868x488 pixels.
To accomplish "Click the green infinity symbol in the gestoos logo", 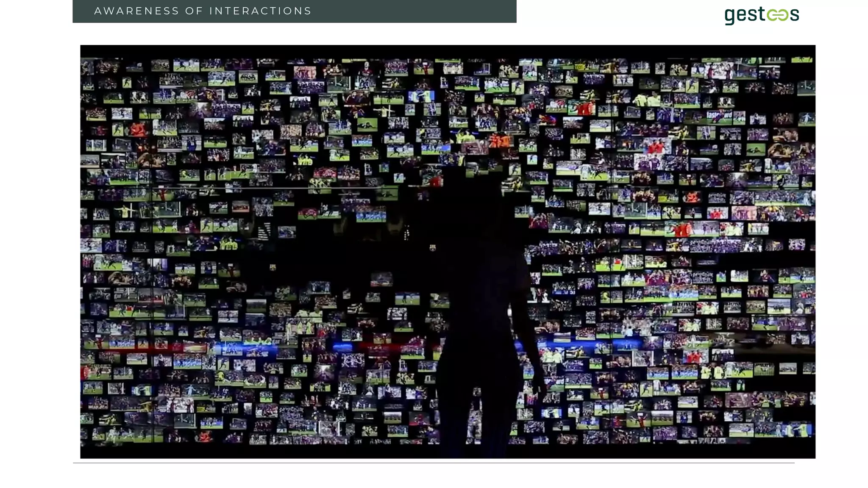I will (778, 15).
